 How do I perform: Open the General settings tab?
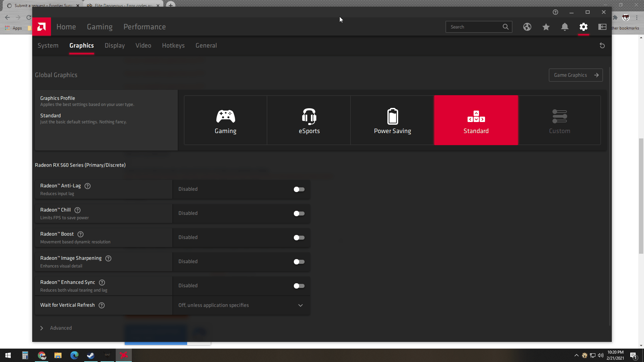click(x=206, y=46)
